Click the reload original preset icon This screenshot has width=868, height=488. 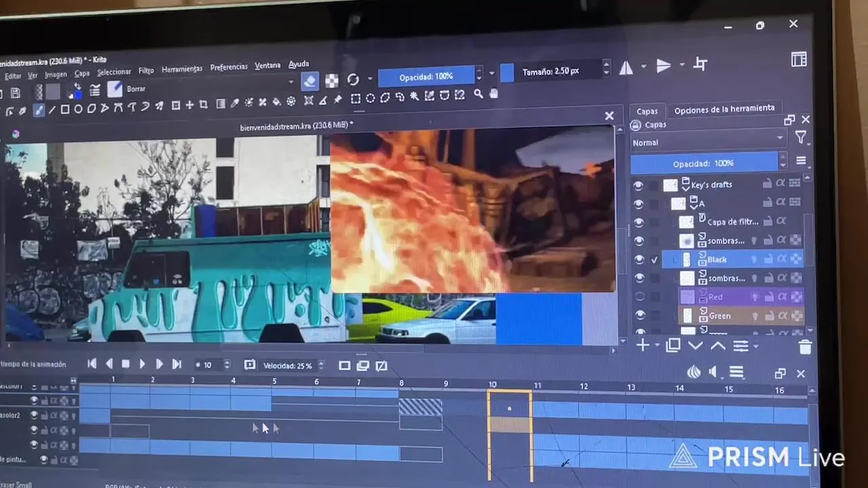pyautogui.click(x=353, y=79)
